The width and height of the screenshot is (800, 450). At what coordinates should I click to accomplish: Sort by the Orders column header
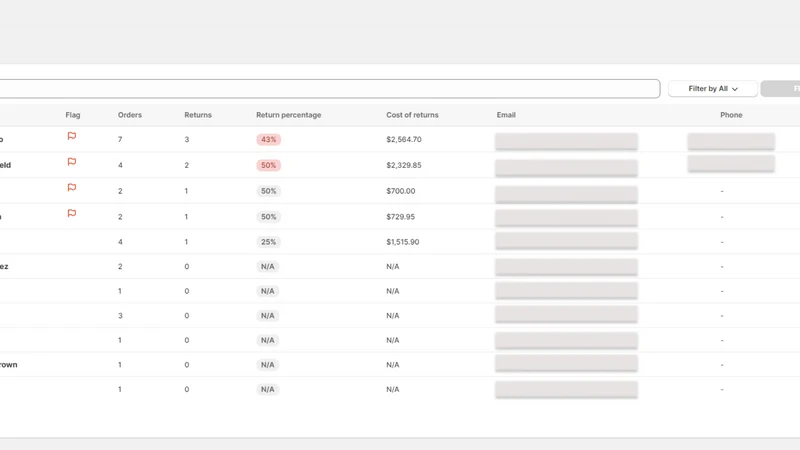click(130, 115)
